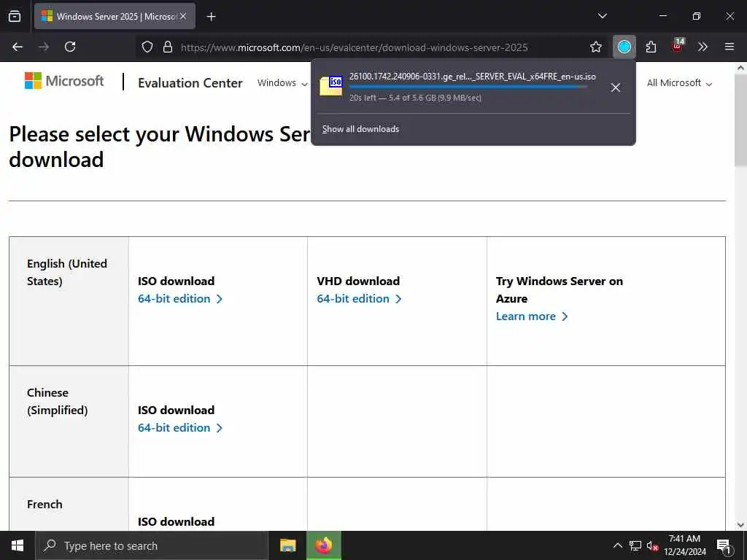Screen dimensions: 747x560
Task: Learn more about Windows Server on Azure
Action: point(532,316)
